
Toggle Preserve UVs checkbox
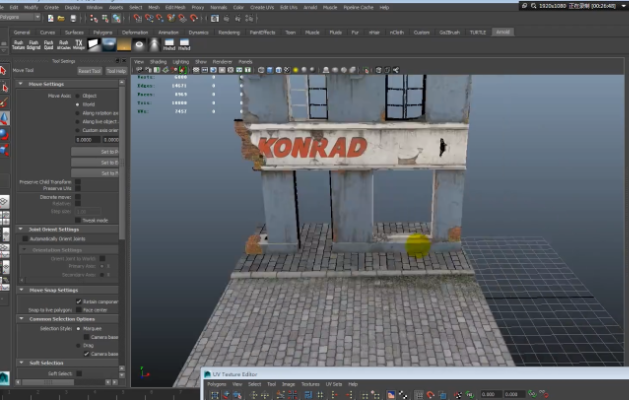click(x=78, y=188)
